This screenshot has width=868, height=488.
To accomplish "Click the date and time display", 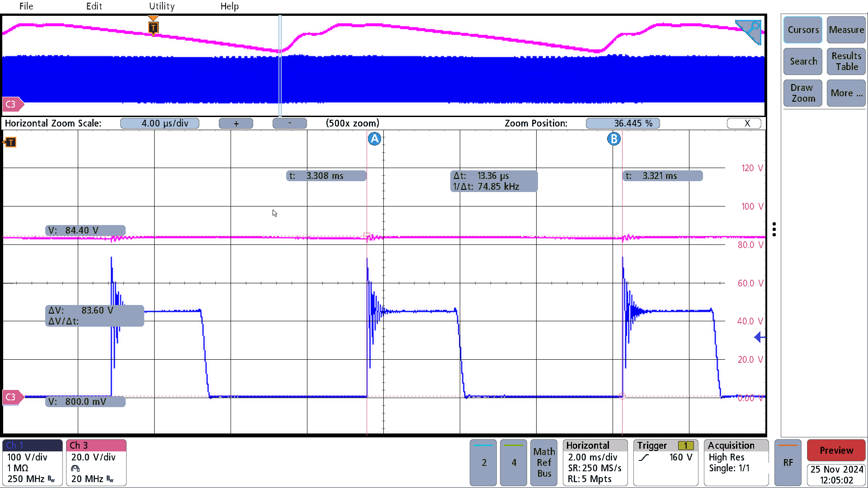I will tap(836, 475).
